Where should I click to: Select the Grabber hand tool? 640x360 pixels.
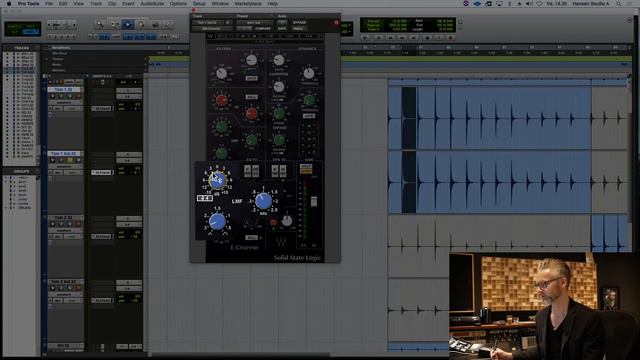(x=141, y=24)
